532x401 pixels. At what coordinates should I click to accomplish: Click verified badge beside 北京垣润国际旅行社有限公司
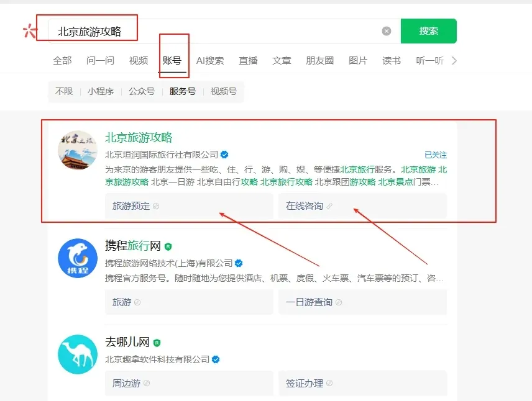click(x=224, y=155)
